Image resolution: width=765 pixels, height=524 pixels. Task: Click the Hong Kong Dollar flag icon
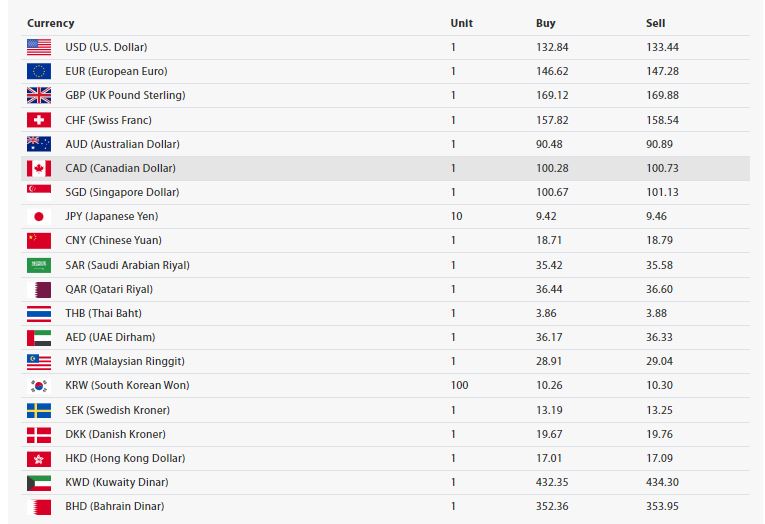tap(39, 458)
